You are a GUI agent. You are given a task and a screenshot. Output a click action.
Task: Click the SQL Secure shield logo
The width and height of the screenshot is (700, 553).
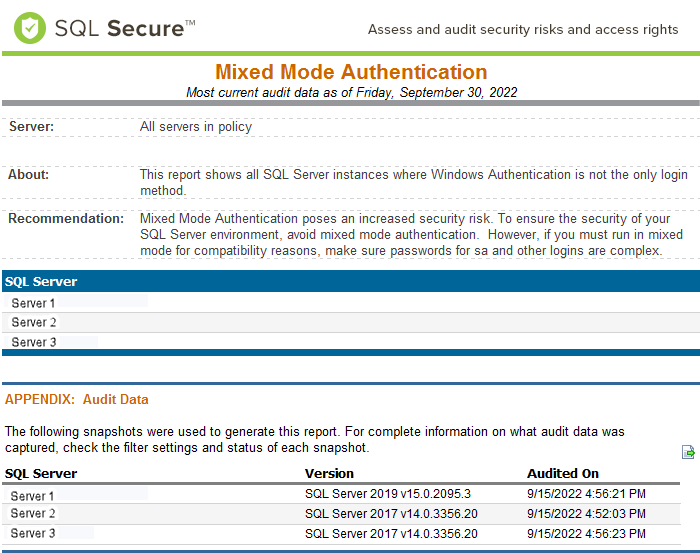pos(30,28)
